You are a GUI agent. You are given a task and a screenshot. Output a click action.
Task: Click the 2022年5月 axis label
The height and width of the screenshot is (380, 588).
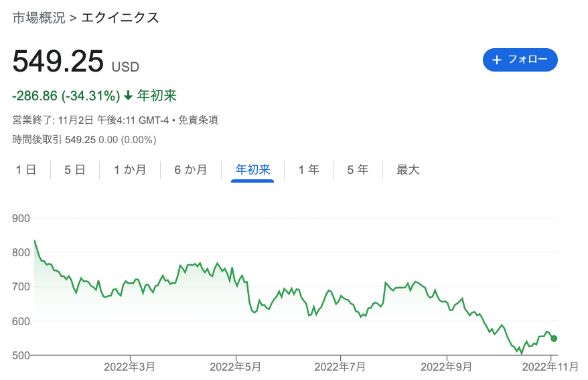[x=235, y=367]
